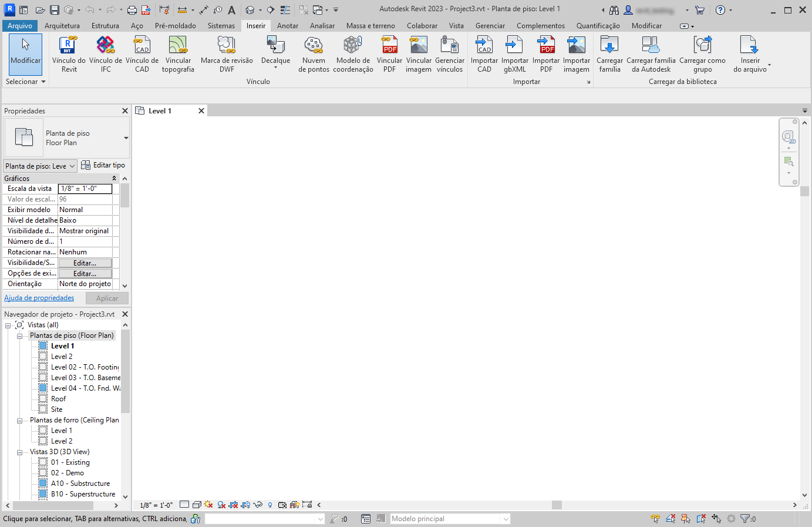Click the binoculars search icon in title bar
This screenshot has width=812, height=527.
tap(614, 10)
